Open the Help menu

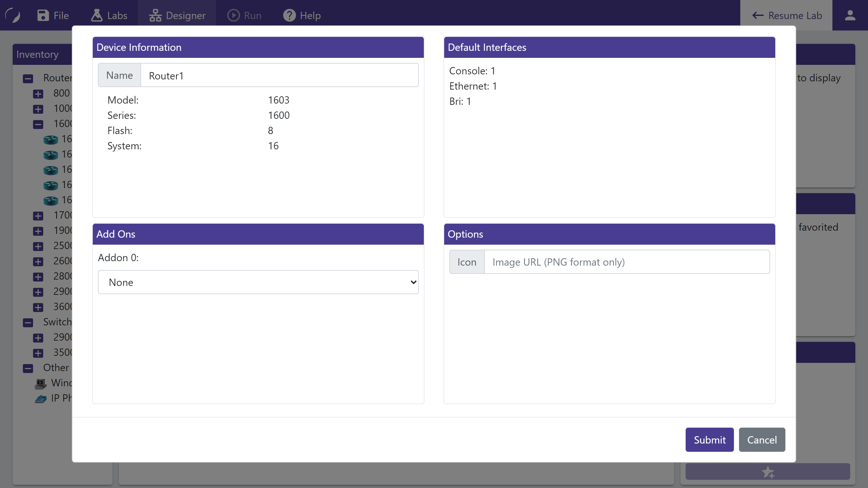click(302, 15)
